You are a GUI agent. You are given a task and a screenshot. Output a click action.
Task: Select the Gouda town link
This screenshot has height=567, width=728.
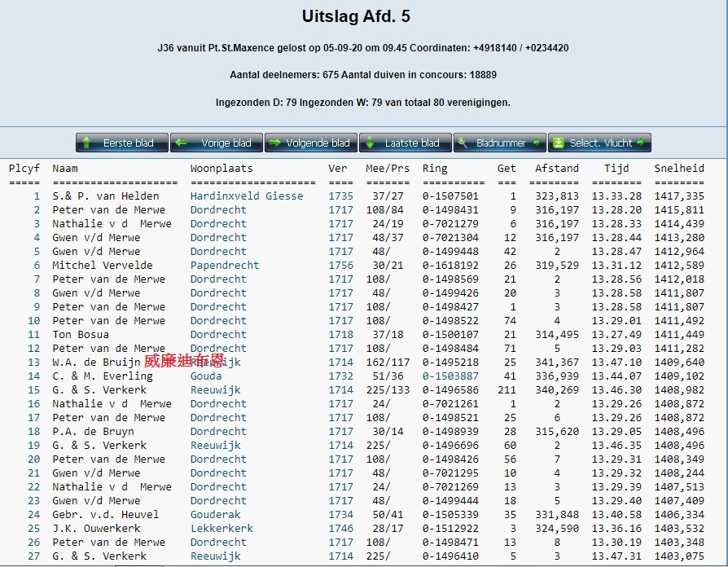point(206,376)
